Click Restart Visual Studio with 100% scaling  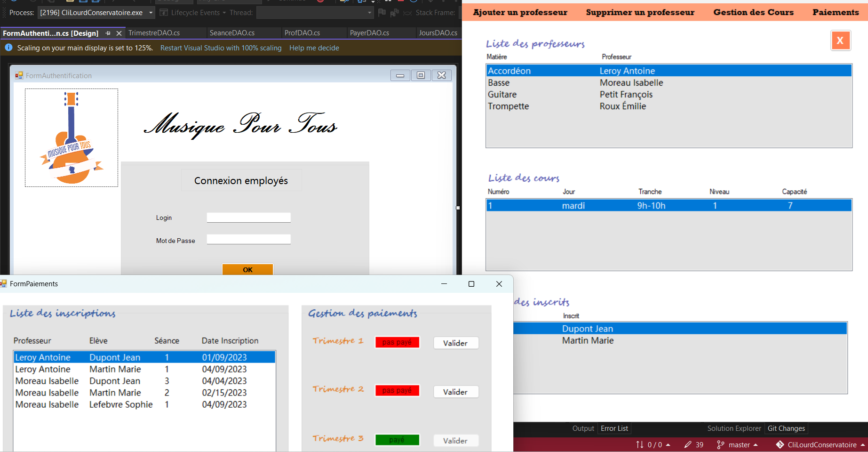coord(221,48)
